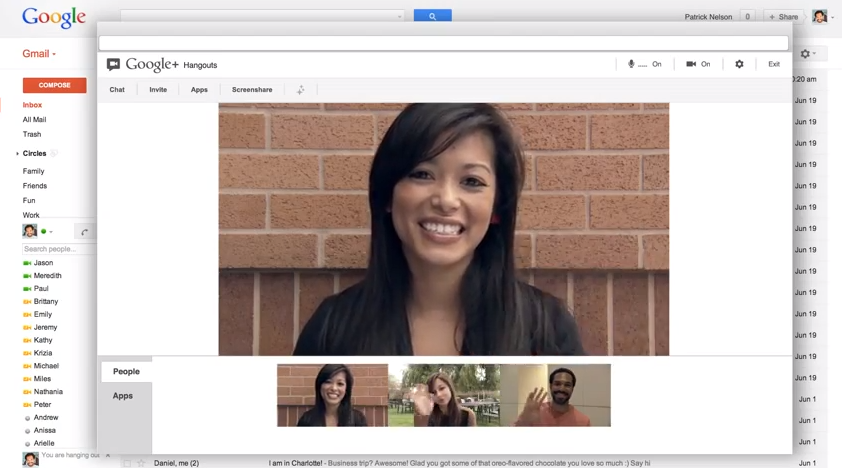
Task: Open the Inbox folder
Action: (32, 105)
